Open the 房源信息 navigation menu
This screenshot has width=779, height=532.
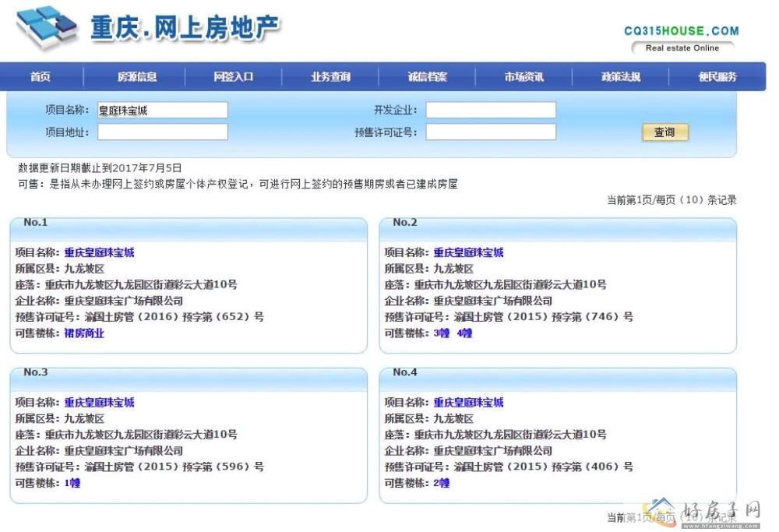click(x=137, y=77)
